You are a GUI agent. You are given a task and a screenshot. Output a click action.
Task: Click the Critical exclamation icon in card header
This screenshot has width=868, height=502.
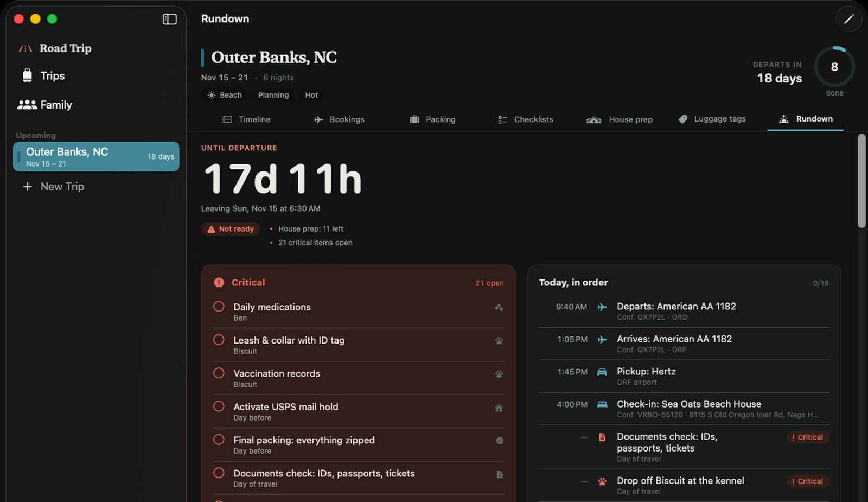219,282
